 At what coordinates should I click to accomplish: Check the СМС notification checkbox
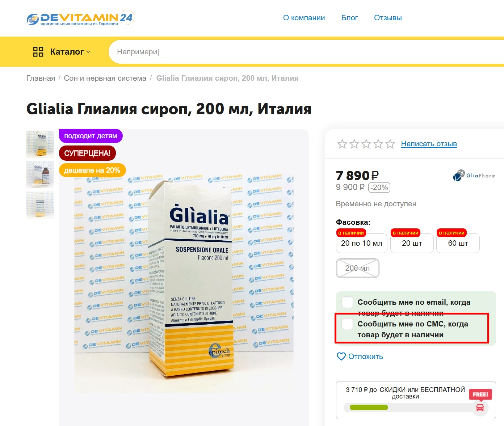coord(348,324)
